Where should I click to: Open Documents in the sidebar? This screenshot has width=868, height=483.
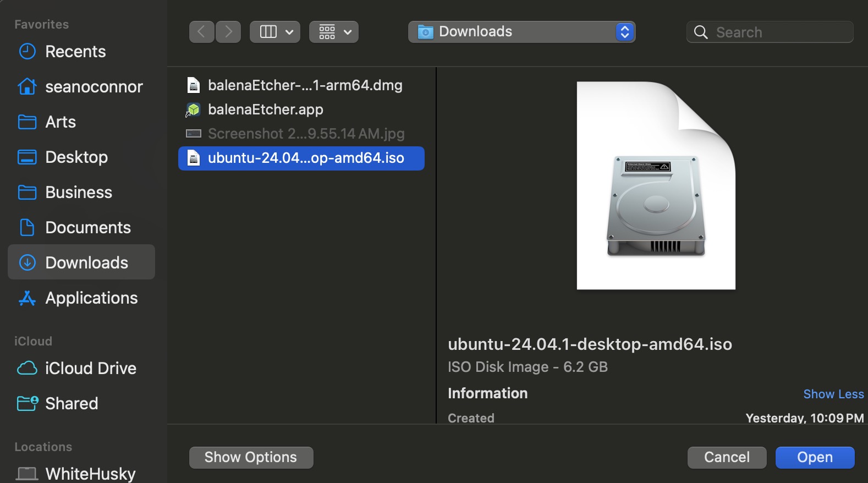click(81, 228)
